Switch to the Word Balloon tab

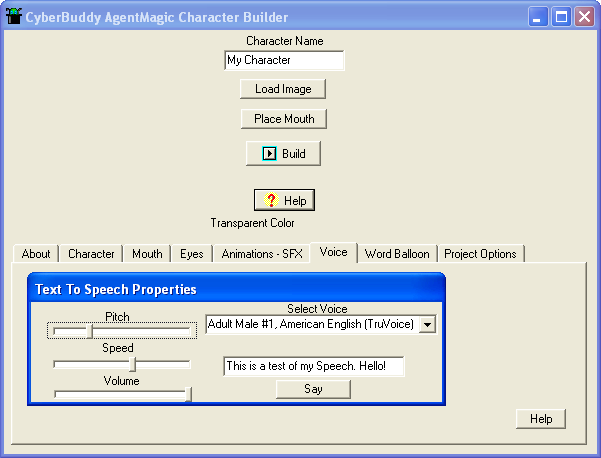397,254
